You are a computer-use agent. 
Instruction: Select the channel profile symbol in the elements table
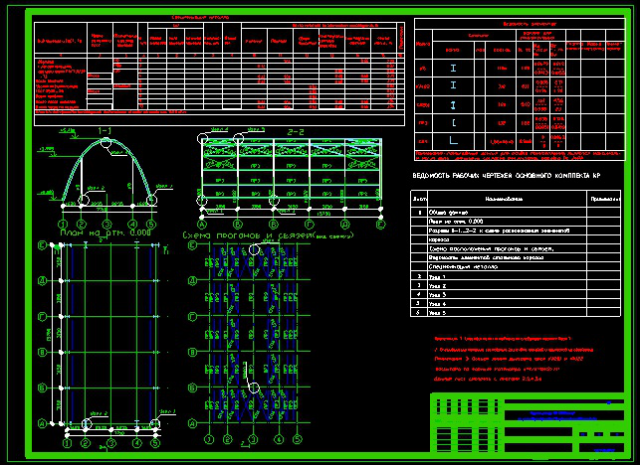(x=454, y=122)
